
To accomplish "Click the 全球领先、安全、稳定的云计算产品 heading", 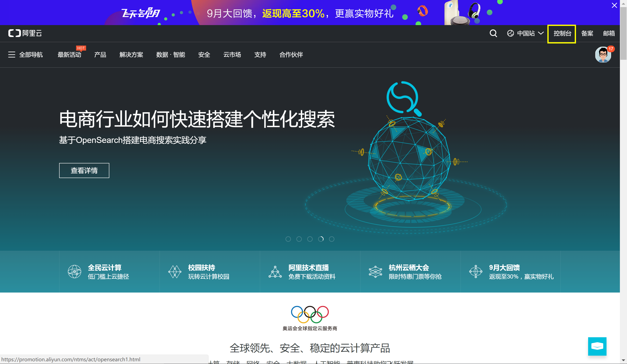I will [310, 348].
